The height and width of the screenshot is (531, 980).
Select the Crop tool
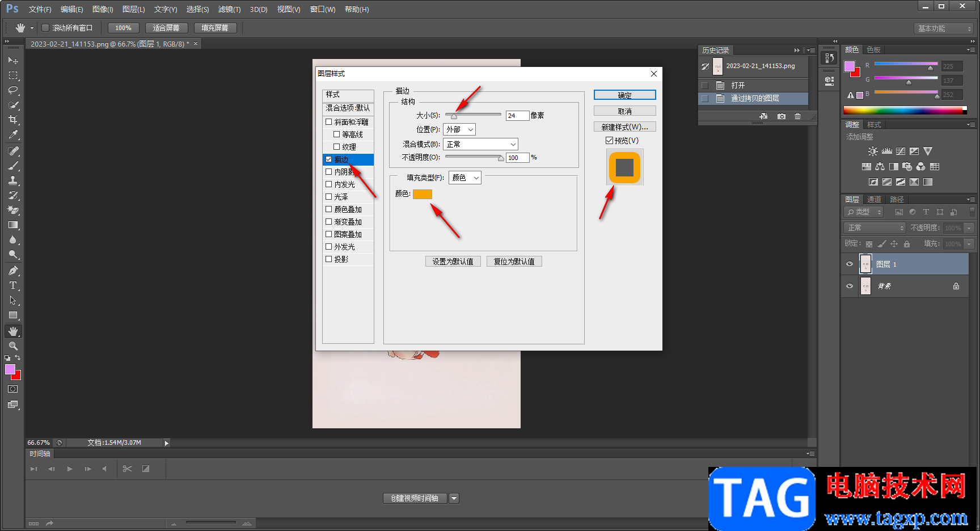point(13,120)
